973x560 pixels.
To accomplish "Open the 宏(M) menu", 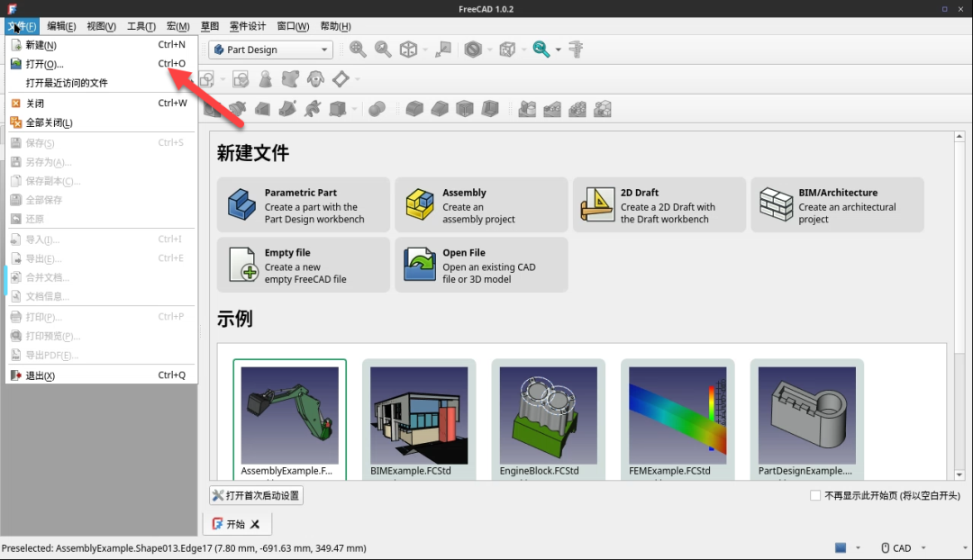I will 177,26.
